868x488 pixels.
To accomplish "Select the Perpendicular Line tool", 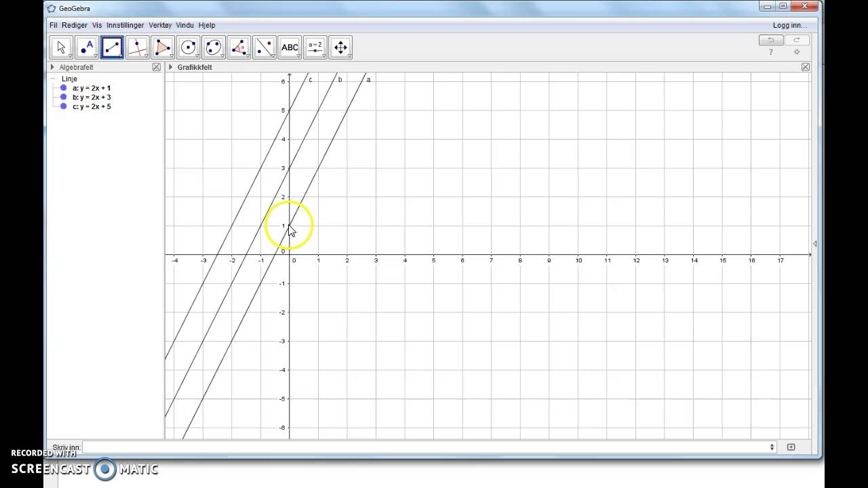I will (x=138, y=47).
